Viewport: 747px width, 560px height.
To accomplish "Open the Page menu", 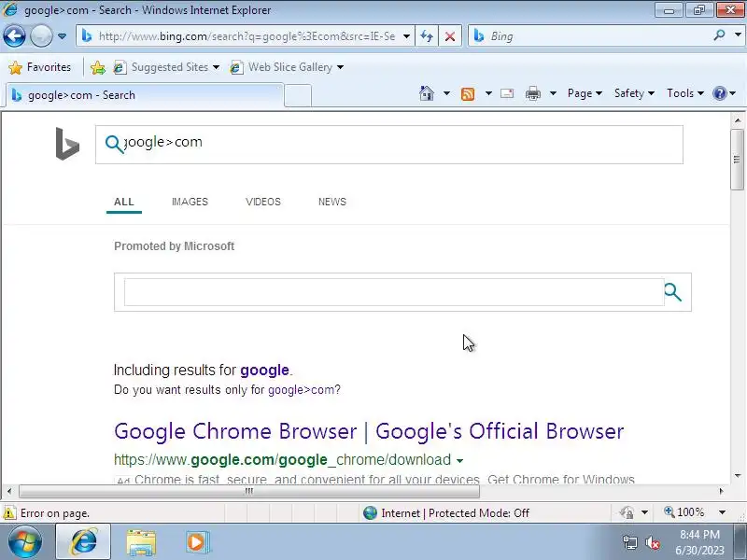I will (585, 93).
